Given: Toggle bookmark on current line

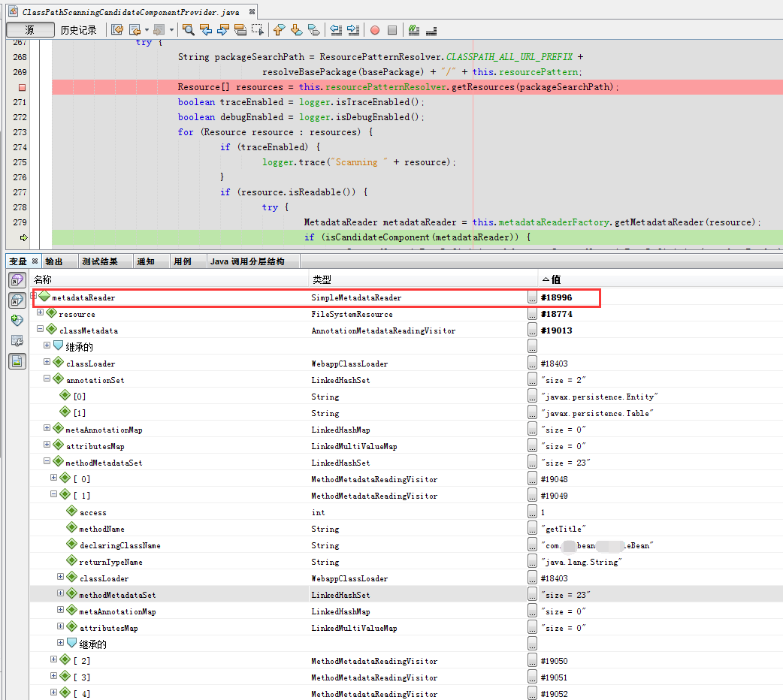Looking at the screenshot, I should pos(313,30).
